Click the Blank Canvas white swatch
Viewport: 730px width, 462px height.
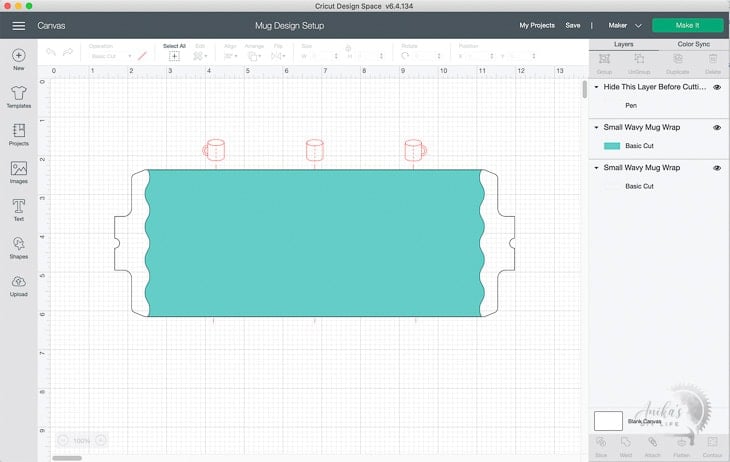pos(608,421)
